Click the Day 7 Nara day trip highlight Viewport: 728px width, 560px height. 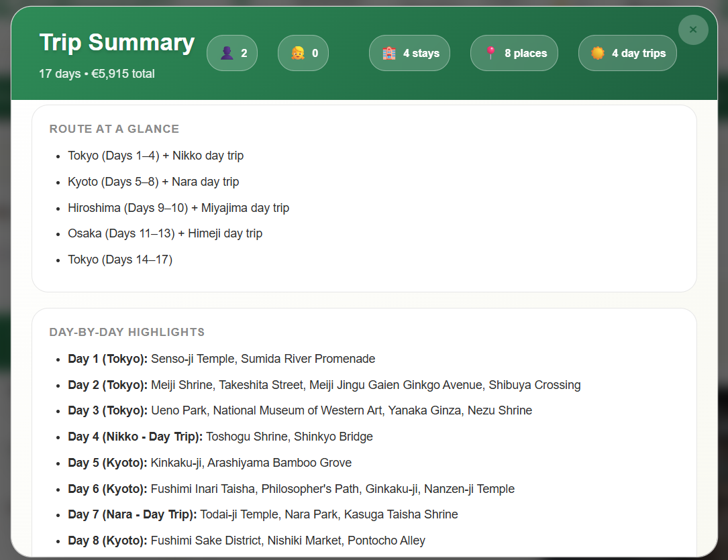[262, 514]
